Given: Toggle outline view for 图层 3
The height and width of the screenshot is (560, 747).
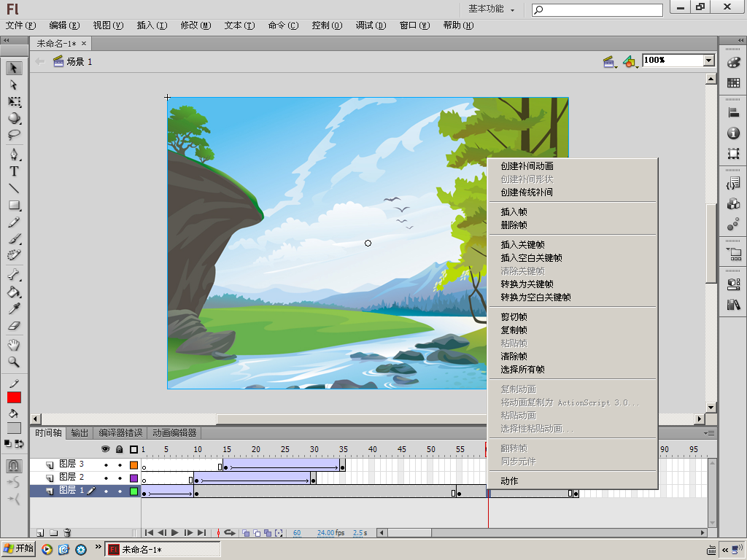Looking at the screenshot, I should (134, 464).
